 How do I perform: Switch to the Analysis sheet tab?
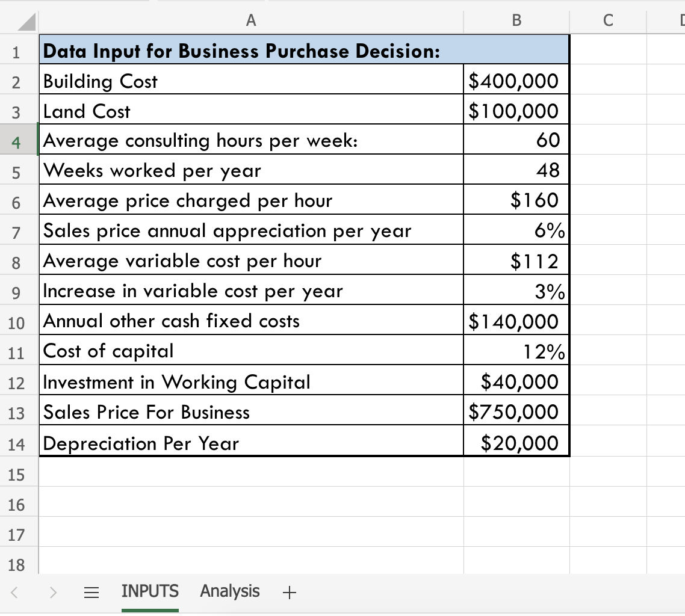click(229, 592)
